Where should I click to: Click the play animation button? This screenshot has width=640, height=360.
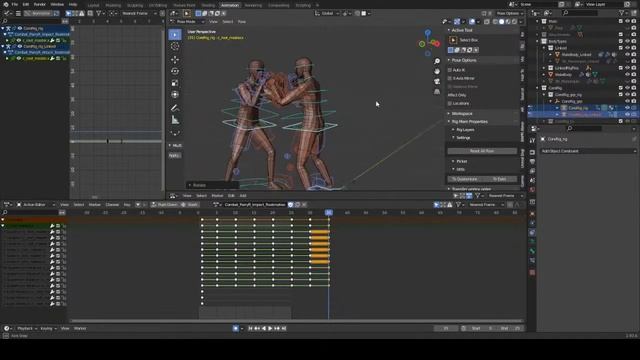[x=270, y=328]
